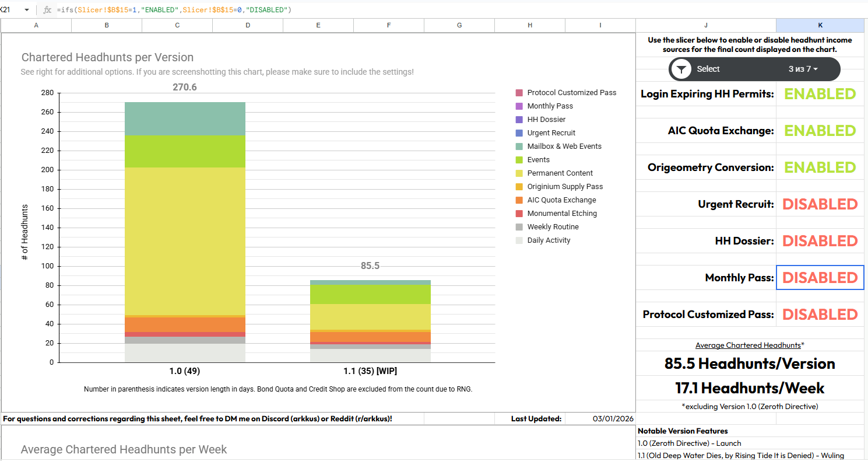Click the Protocol Customized Pass legend swatch
The height and width of the screenshot is (461, 868).
(519, 93)
